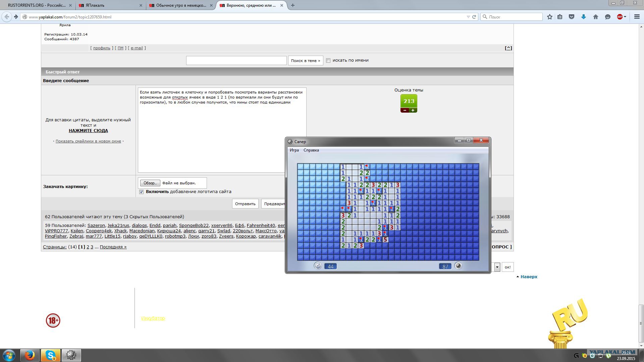The height and width of the screenshot is (362, 644).
Task: Click the Minesweeper clock timer icon
Action: coord(318,266)
